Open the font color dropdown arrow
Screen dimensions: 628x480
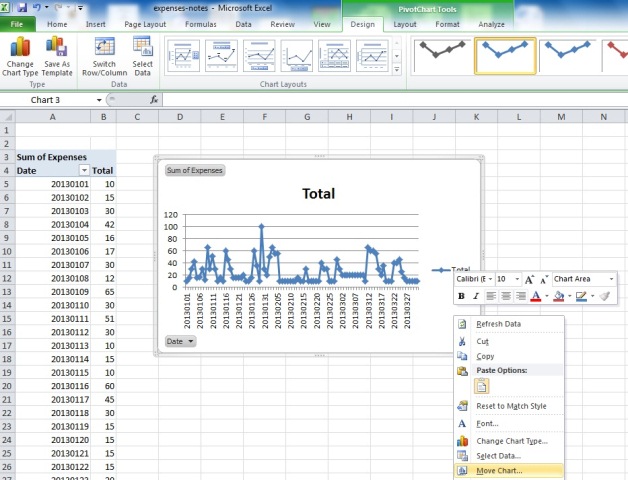pyautogui.click(x=547, y=296)
